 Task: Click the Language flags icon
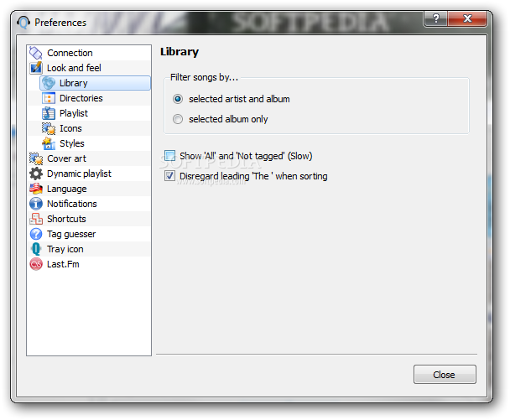36,189
